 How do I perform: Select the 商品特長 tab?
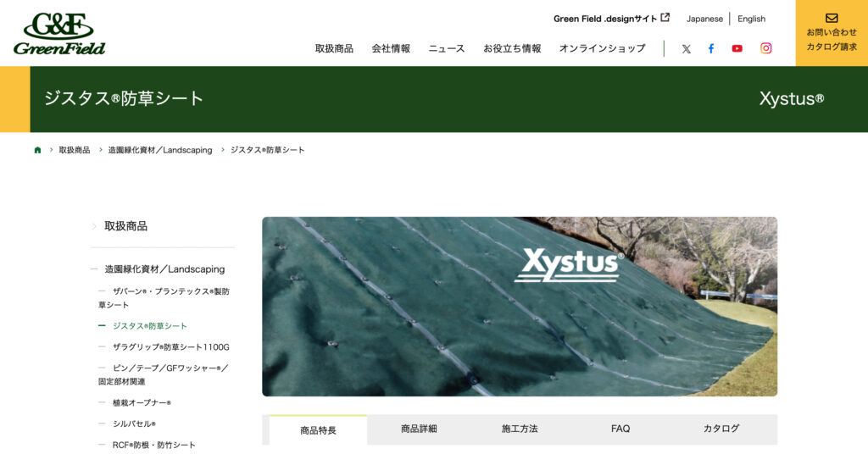coord(319,430)
